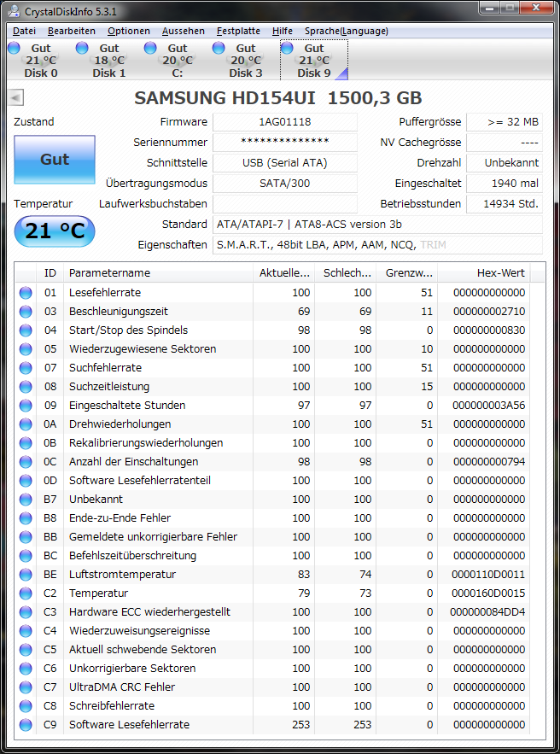Click hex value 000000084DD4

point(487,611)
